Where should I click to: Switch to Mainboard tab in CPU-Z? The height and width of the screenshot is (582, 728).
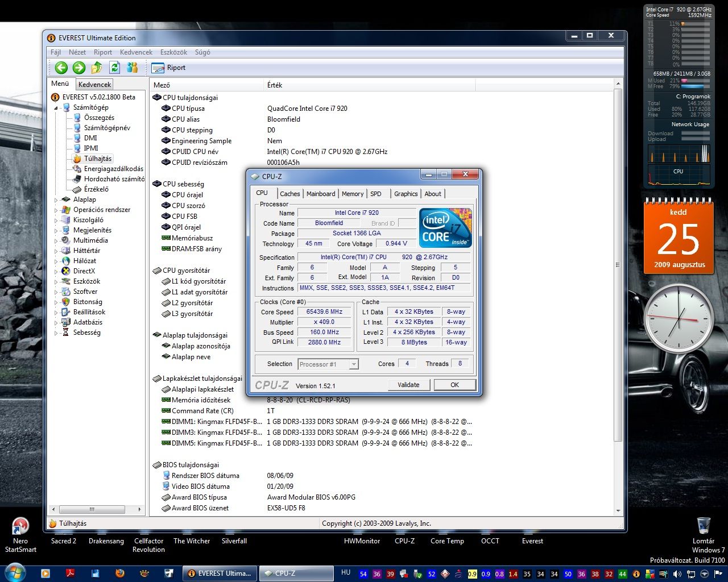pos(321,194)
